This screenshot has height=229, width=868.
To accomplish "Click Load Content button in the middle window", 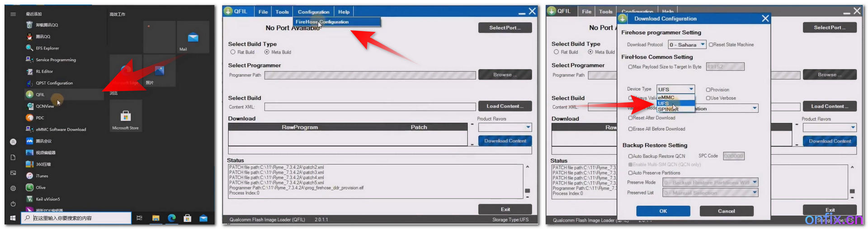I will point(505,106).
